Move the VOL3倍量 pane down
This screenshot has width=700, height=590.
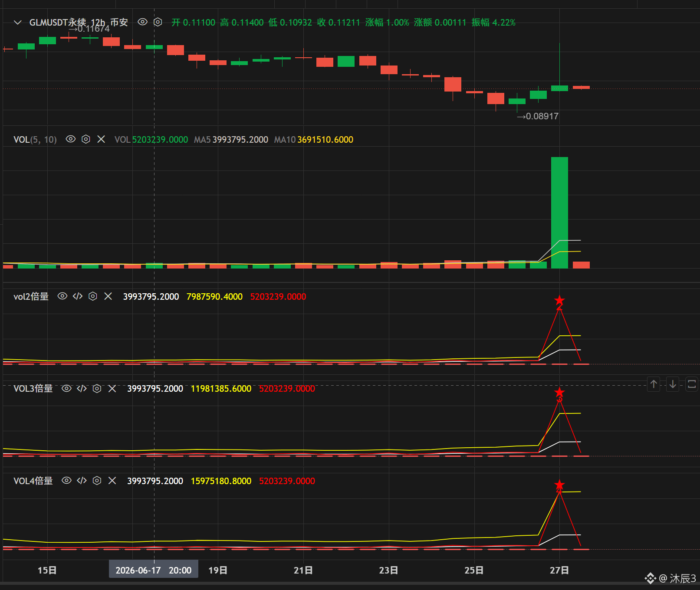(x=673, y=384)
